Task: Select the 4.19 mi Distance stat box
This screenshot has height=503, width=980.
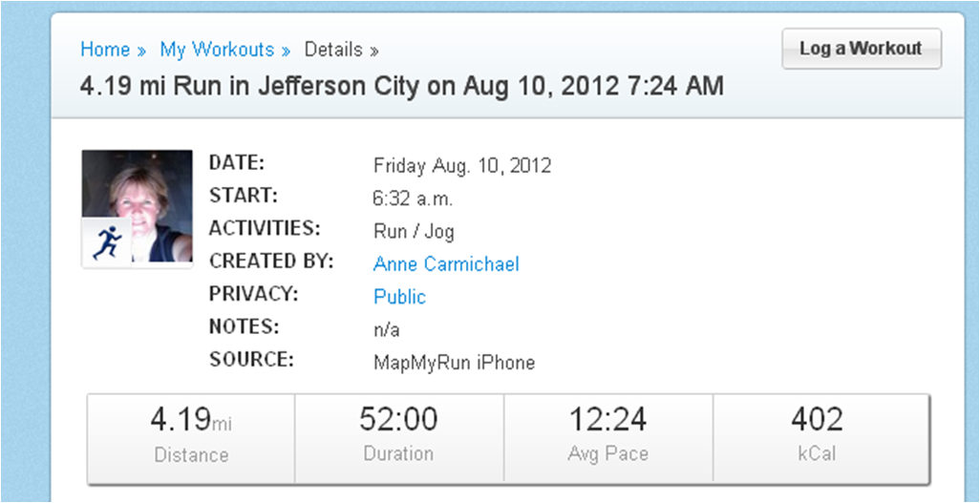Action: click(191, 436)
